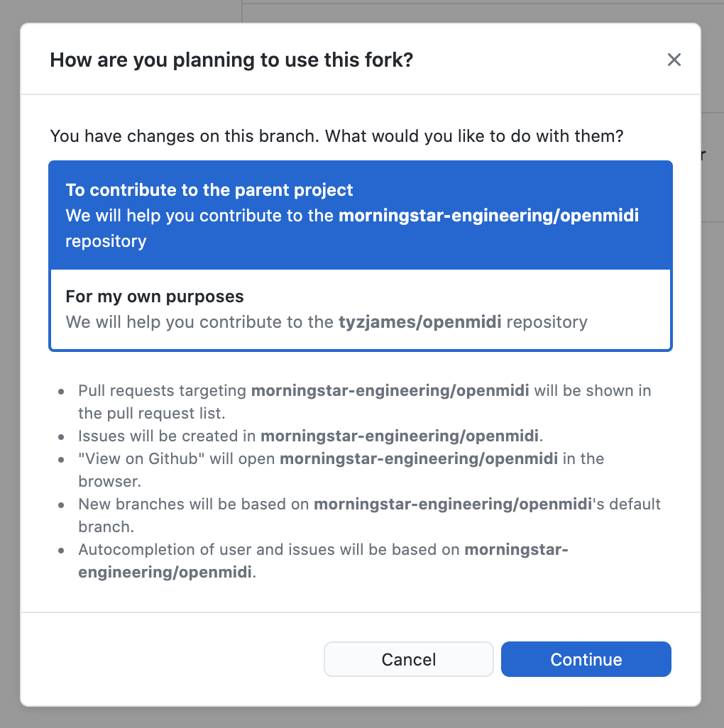Click the "Issues will be created" bullet

(x=168, y=436)
